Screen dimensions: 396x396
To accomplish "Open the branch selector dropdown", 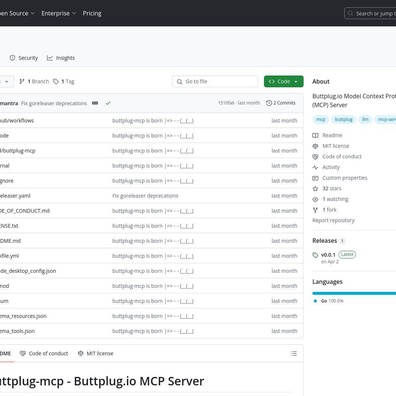I will click(6, 81).
